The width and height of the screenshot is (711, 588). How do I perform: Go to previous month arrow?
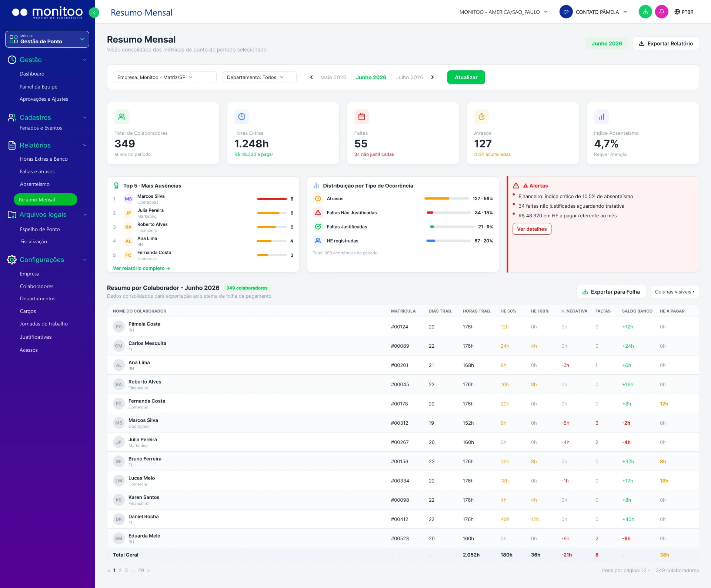[x=311, y=77]
